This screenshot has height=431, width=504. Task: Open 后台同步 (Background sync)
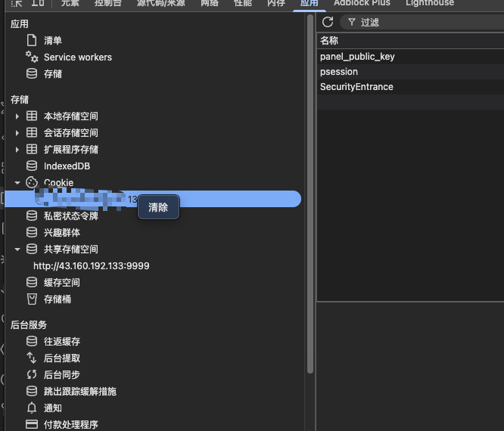(x=61, y=375)
